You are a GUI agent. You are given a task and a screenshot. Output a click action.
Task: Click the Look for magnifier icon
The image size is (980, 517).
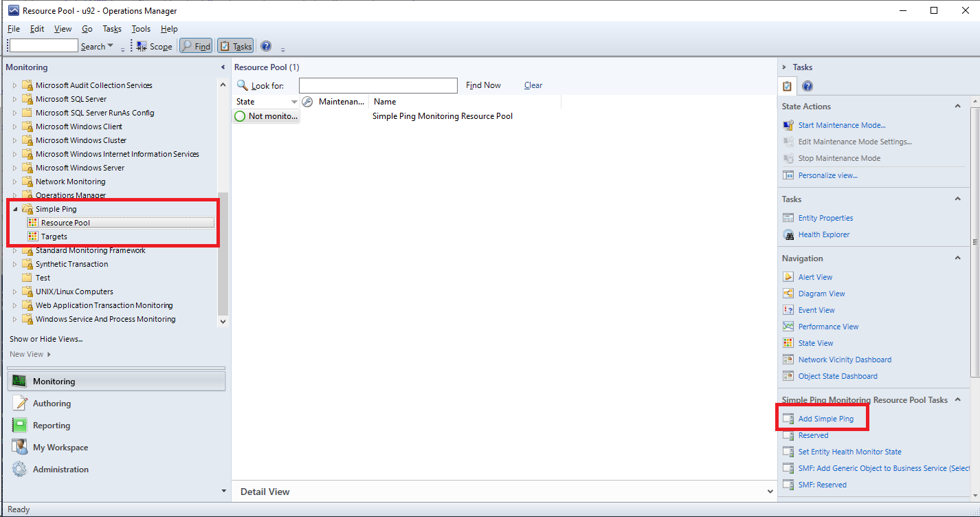242,85
